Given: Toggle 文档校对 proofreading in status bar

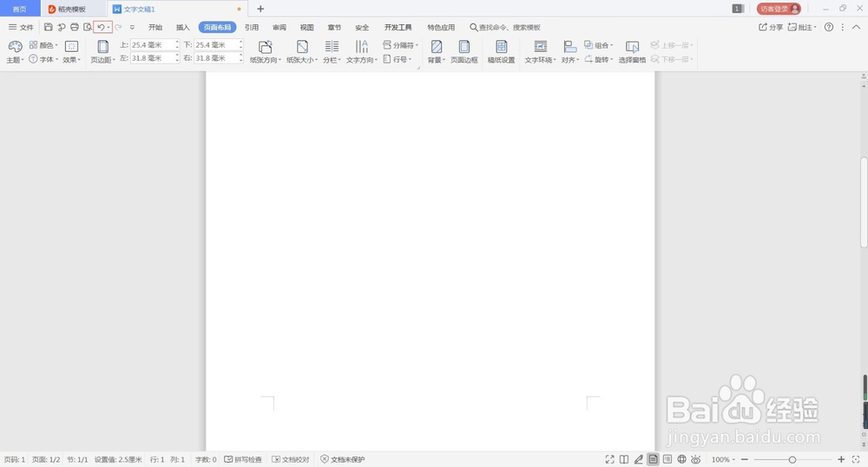Looking at the screenshot, I should [291, 459].
